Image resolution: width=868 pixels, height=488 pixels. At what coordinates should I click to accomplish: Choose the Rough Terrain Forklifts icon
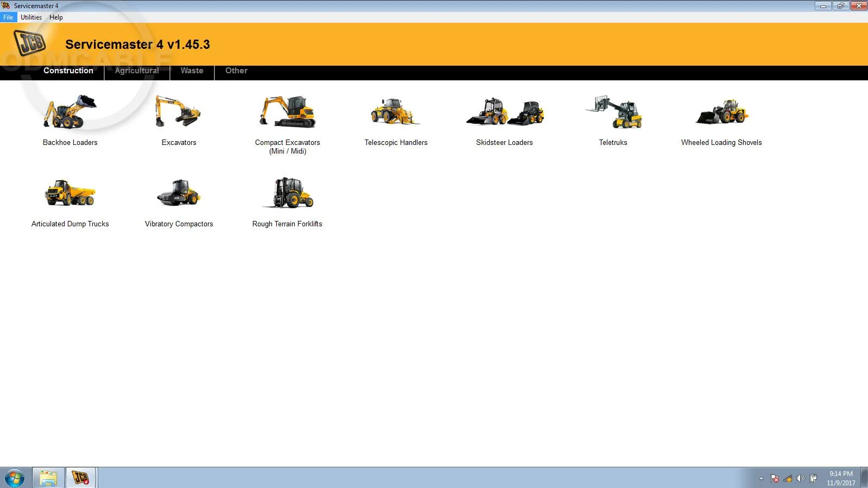288,193
